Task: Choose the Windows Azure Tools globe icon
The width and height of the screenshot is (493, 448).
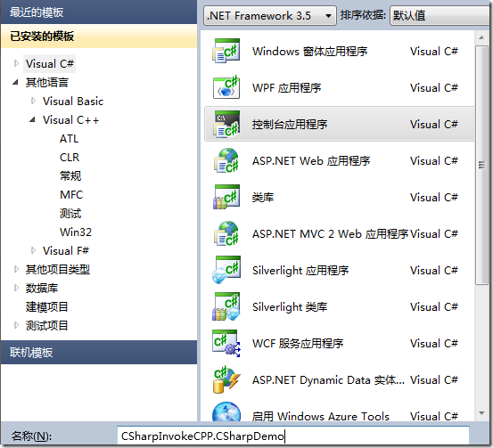Action: (x=226, y=412)
